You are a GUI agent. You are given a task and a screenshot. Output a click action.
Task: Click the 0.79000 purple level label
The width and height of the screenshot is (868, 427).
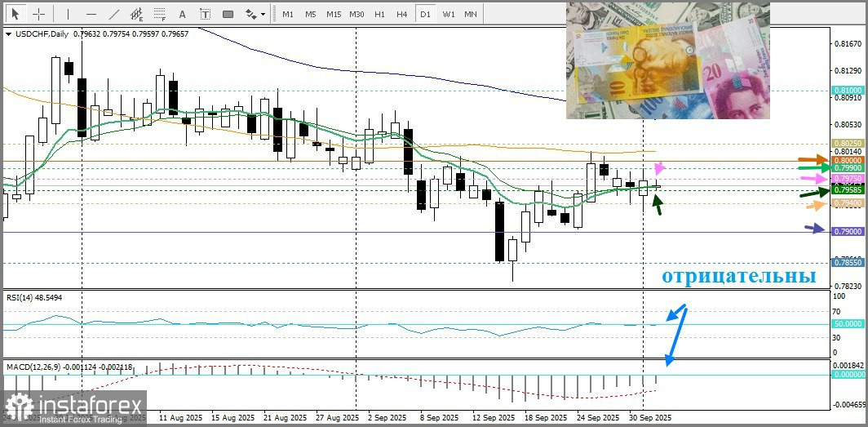click(x=848, y=231)
